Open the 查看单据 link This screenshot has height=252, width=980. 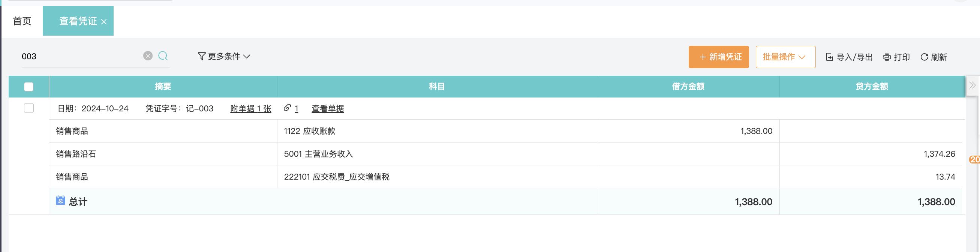point(328,109)
